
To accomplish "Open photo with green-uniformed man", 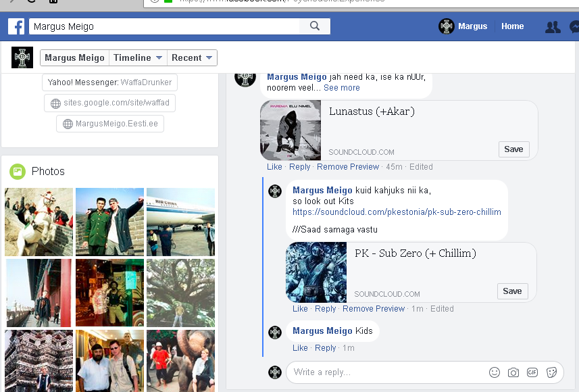I will point(109,222).
